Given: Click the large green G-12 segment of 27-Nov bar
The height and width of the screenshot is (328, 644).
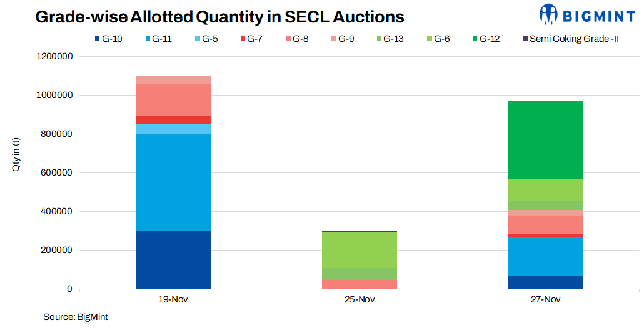Looking at the screenshot, I should [x=546, y=139].
